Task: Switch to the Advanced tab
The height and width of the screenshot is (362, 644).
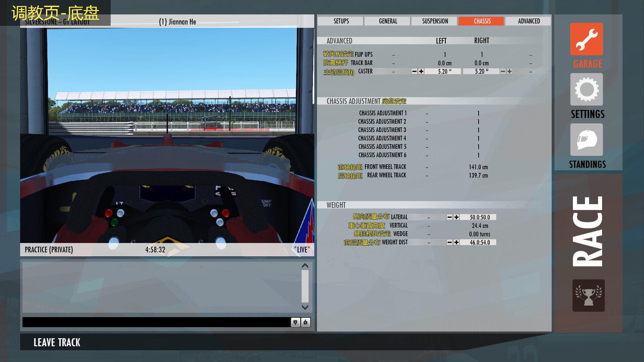Action: tap(528, 21)
